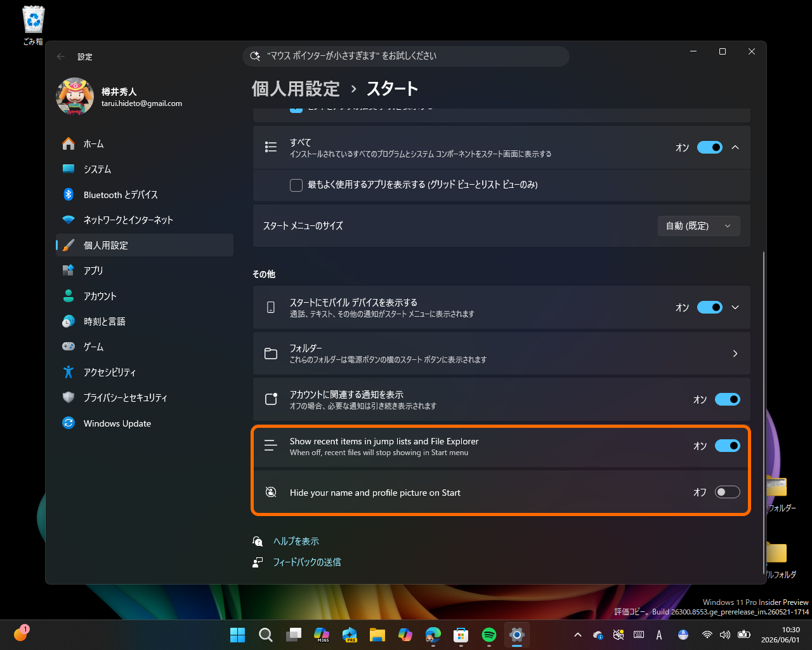Click the widgets button with notification badge
The height and width of the screenshot is (650, 812).
click(21, 633)
